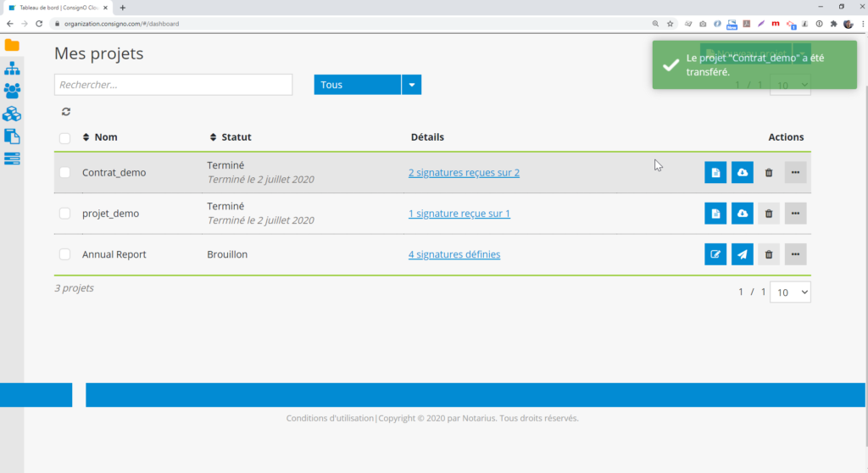Click the Rechercher search field

tap(173, 85)
